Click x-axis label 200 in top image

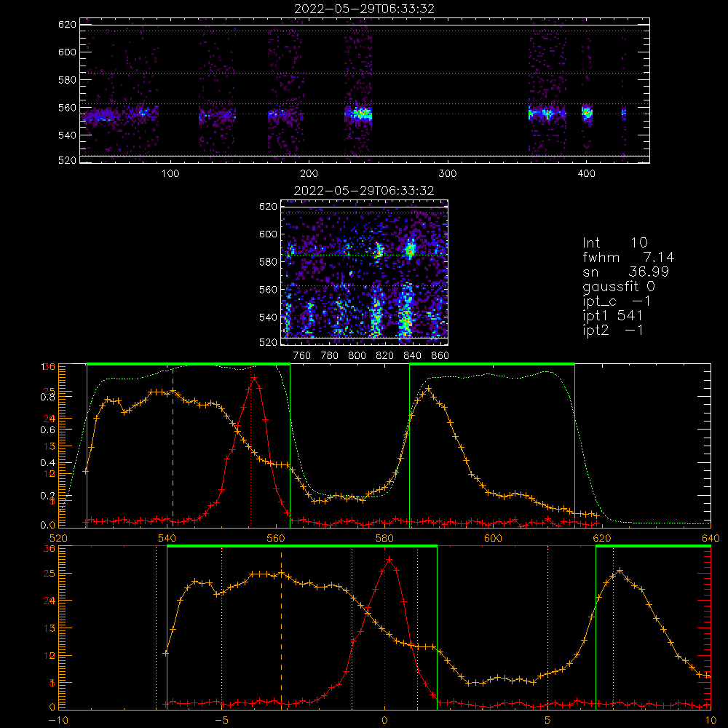[x=309, y=174]
